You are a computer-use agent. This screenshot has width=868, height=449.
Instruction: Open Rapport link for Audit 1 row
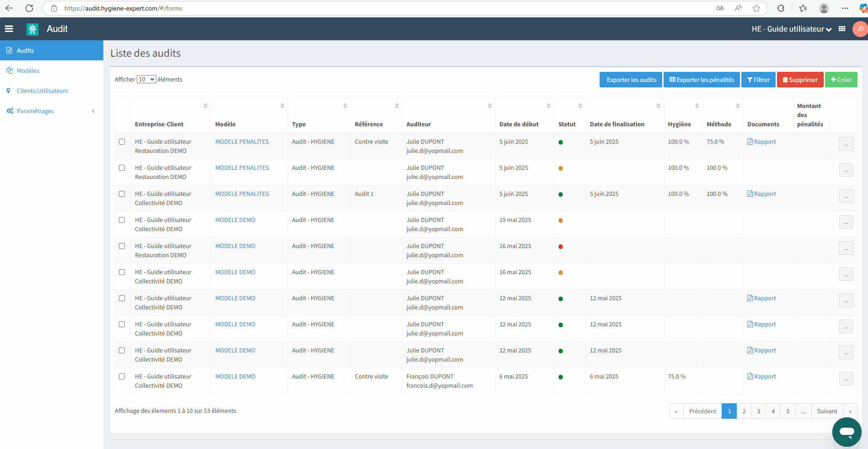coord(761,194)
